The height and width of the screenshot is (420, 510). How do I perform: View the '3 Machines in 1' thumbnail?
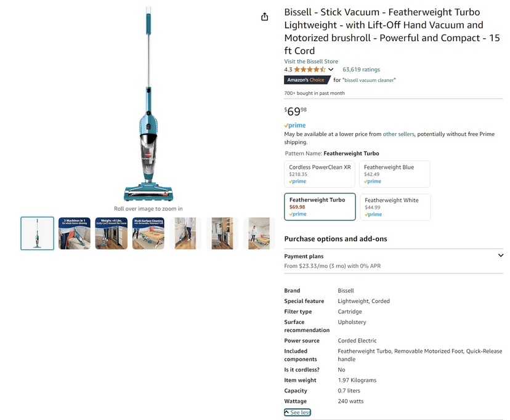[75, 233]
